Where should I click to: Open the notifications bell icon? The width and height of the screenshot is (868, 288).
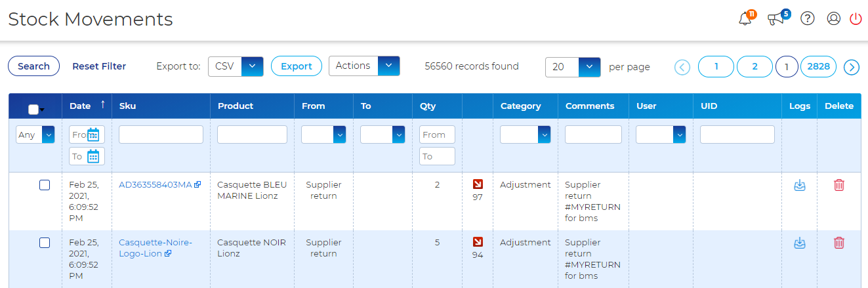coord(745,19)
